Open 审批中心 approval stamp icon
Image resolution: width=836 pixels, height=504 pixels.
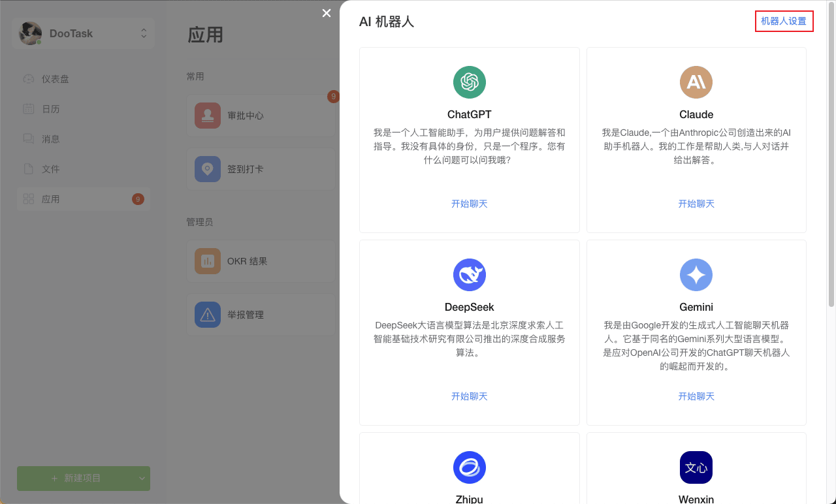208,116
